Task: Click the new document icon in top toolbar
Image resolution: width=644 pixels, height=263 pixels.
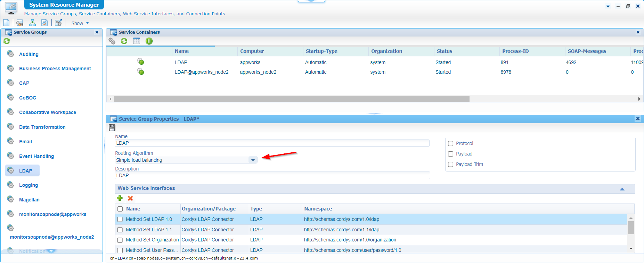Action: (x=6, y=23)
